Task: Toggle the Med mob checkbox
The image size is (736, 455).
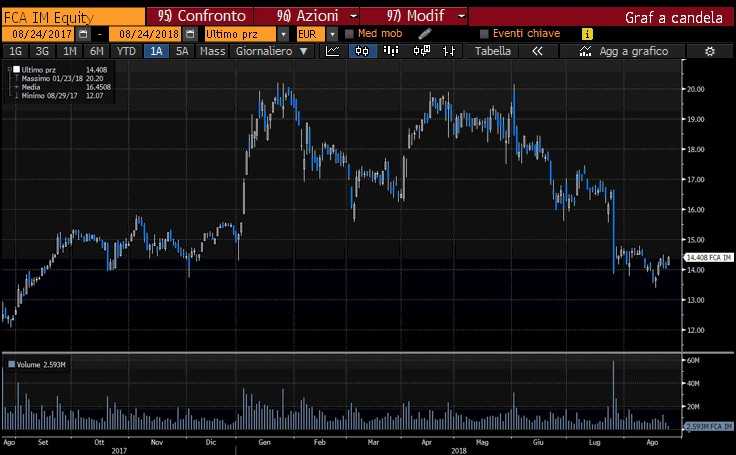Action: (x=349, y=34)
